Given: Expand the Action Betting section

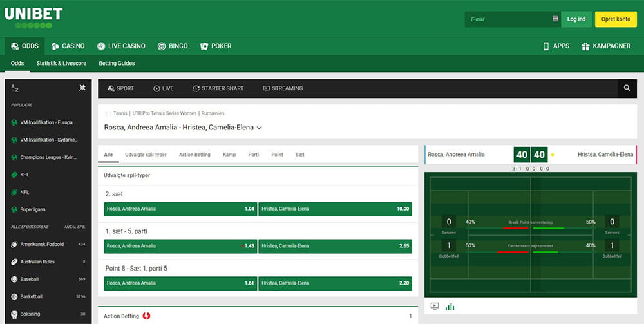Looking at the screenshot, I should coord(258,316).
